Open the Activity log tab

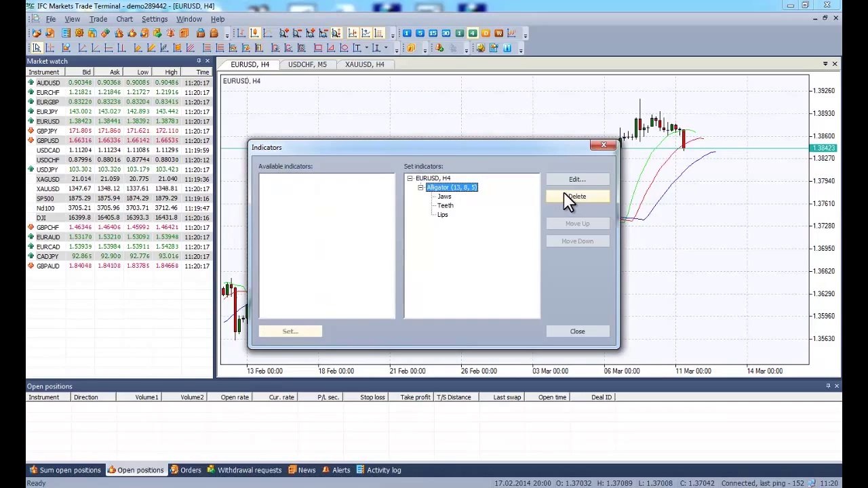click(378, 470)
